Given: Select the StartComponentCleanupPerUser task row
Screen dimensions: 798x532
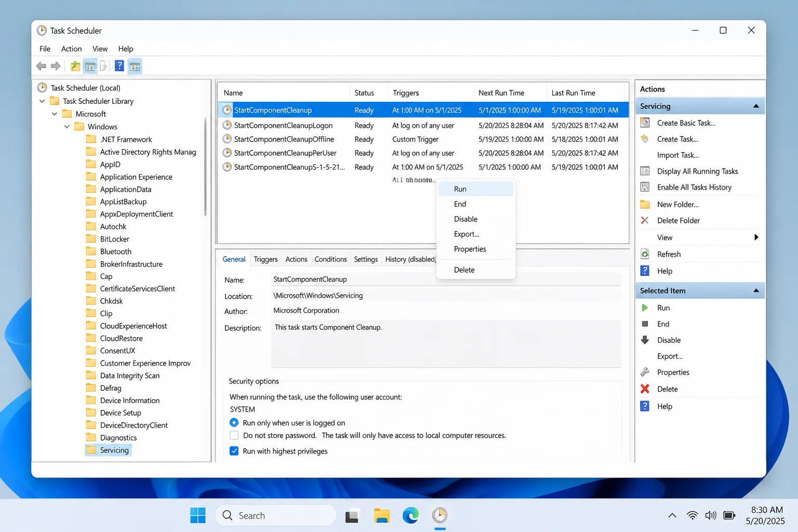Looking at the screenshot, I should click(x=423, y=153).
